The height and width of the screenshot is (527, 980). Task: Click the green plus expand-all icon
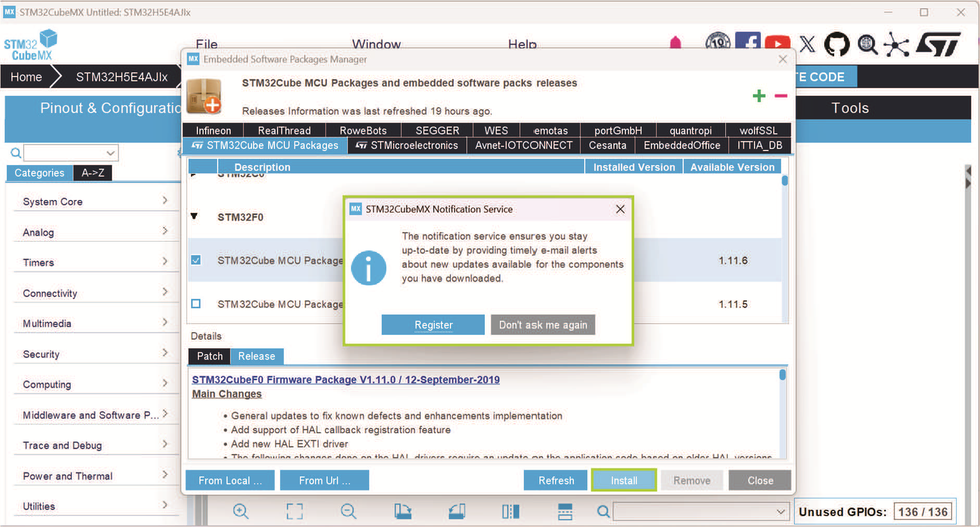point(759,96)
